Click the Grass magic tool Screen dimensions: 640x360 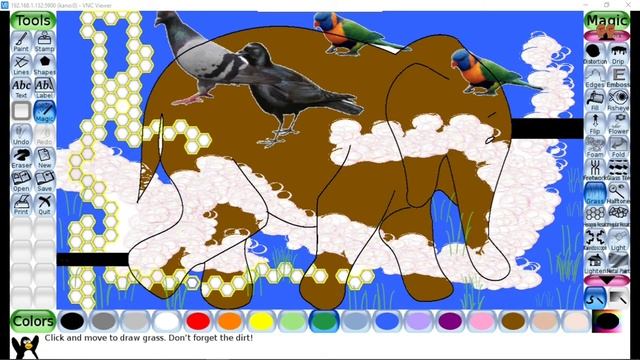595,193
